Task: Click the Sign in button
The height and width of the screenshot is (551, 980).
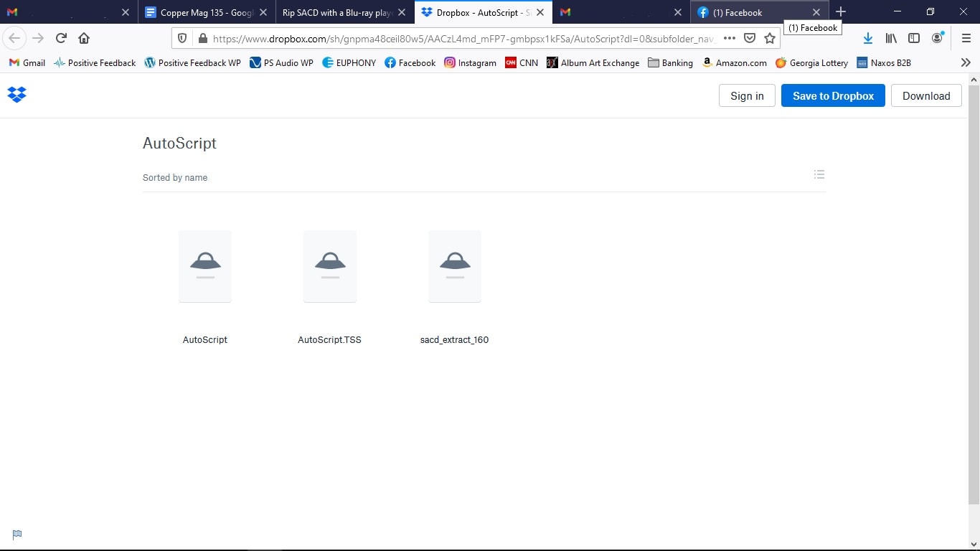Action: pyautogui.click(x=747, y=95)
